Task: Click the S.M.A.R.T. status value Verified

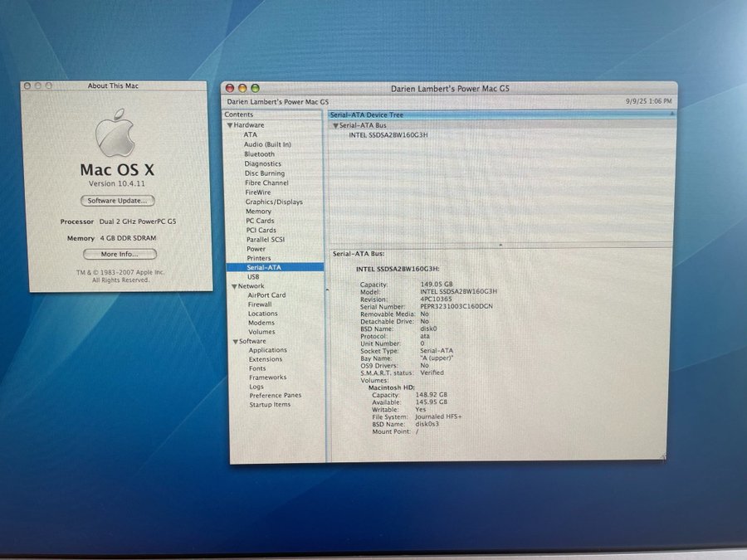Action: tap(432, 373)
